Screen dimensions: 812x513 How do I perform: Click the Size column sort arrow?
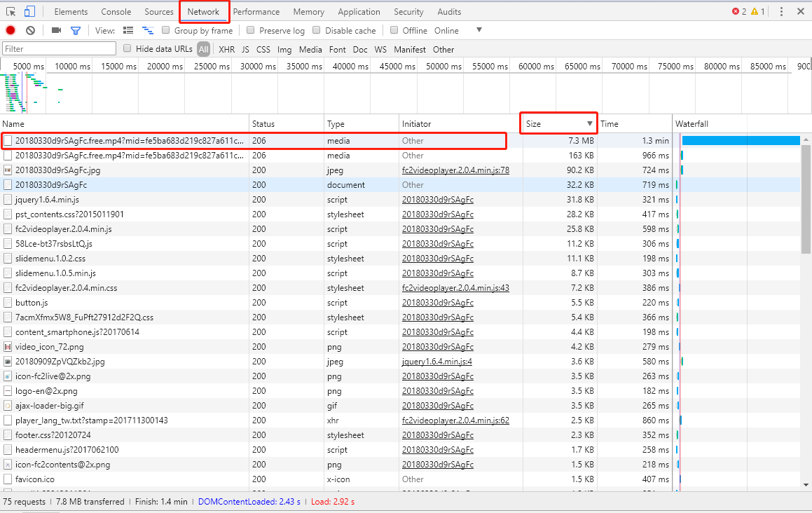tap(589, 123)
